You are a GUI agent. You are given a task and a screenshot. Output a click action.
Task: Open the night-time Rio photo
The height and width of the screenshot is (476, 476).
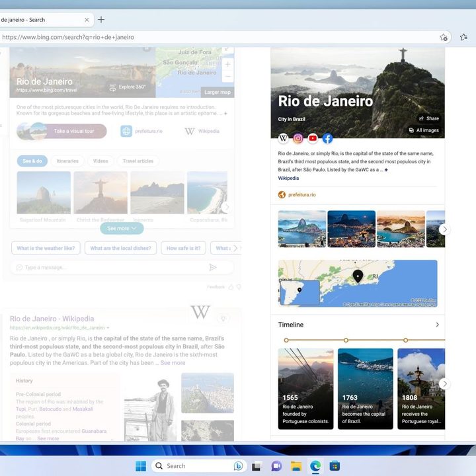[352, 229]
